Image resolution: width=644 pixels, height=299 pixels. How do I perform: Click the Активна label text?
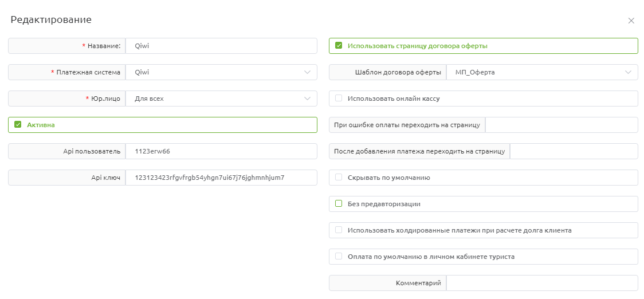pos(41,125)
